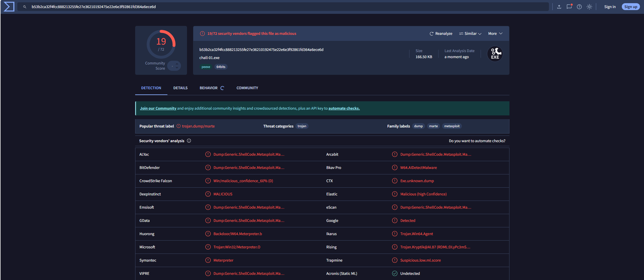Click the automate checks link
This screenshot has height=280, width=644.
point(344,108)
